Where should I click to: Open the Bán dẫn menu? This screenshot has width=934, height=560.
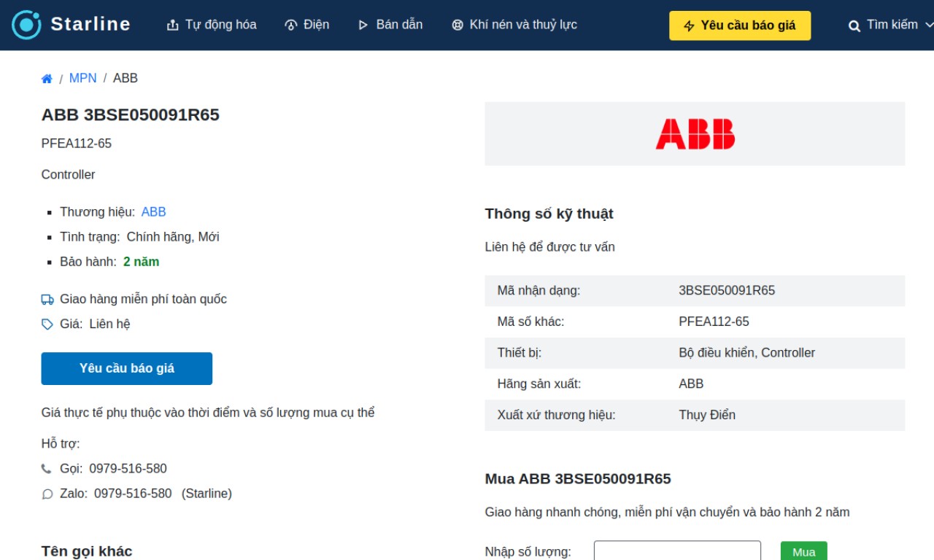click(x=390, y=25)
